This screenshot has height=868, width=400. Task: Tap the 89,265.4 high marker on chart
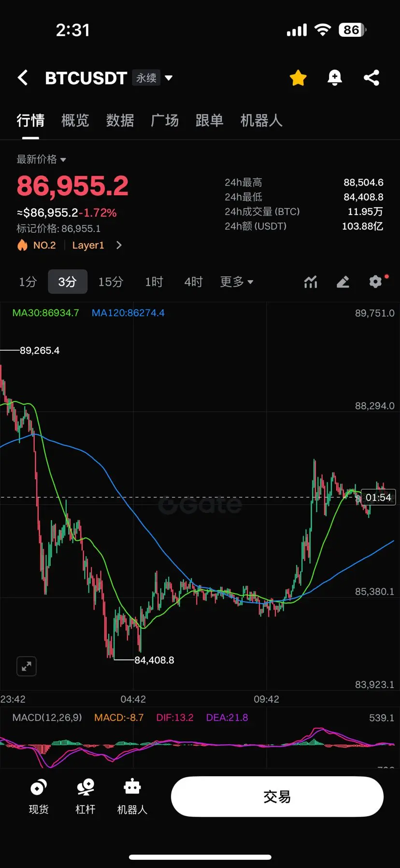click(x=40, y=350)
